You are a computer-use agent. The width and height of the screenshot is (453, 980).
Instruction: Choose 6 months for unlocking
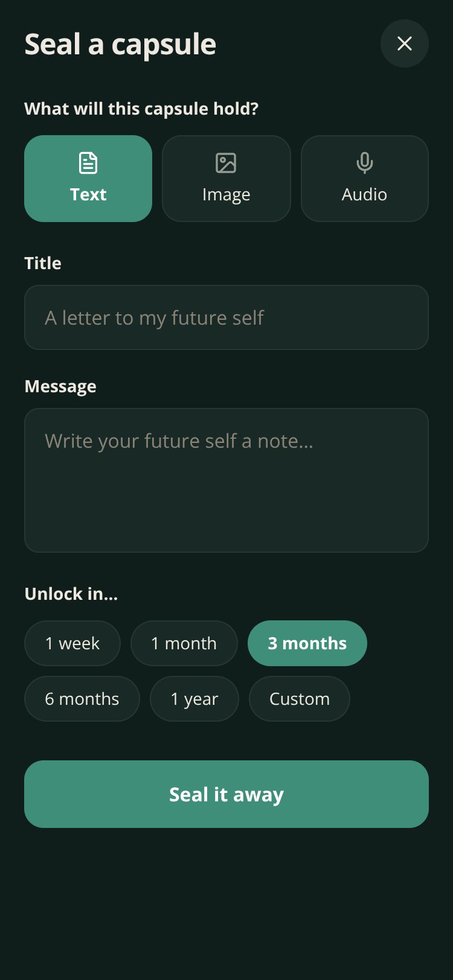(x=82, y=699)
